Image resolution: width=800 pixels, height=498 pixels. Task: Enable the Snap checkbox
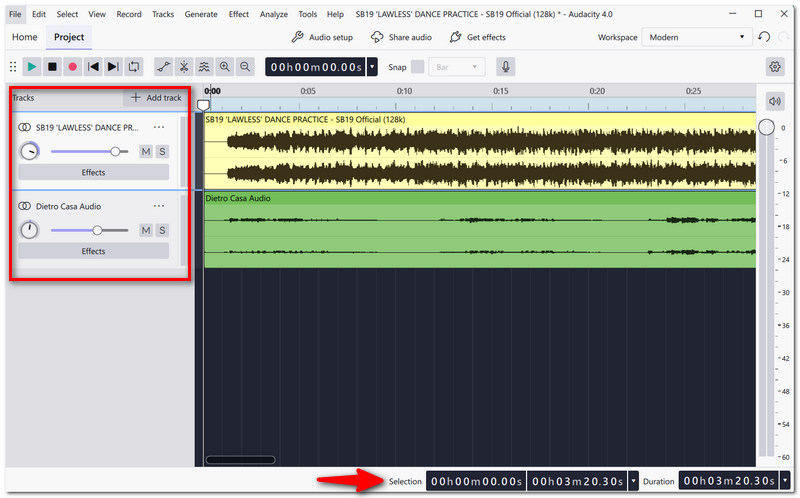coord(417,67)
